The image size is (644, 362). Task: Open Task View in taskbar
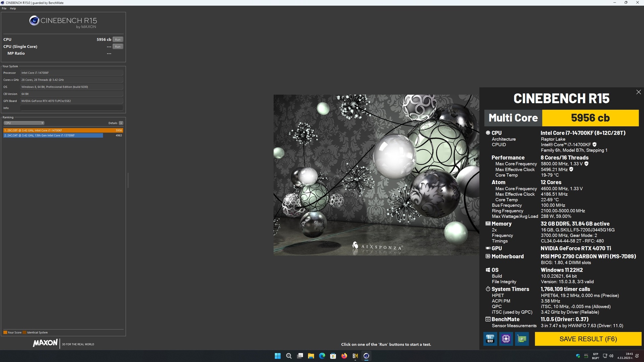pos(300,356)
